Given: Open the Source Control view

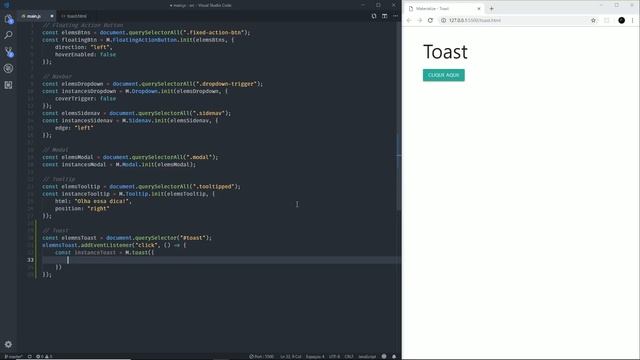Looking at the screenshot, I should tap(8, 52).
